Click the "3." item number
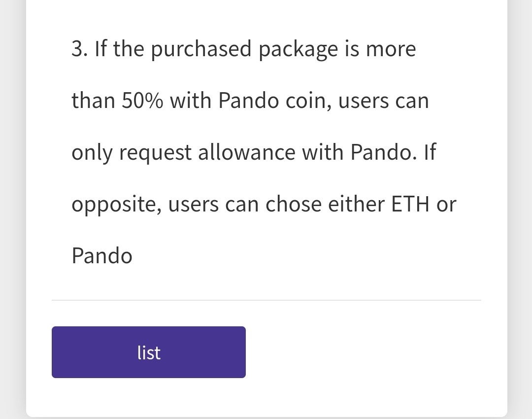This screenshot has height=419, width=532. 79,49
